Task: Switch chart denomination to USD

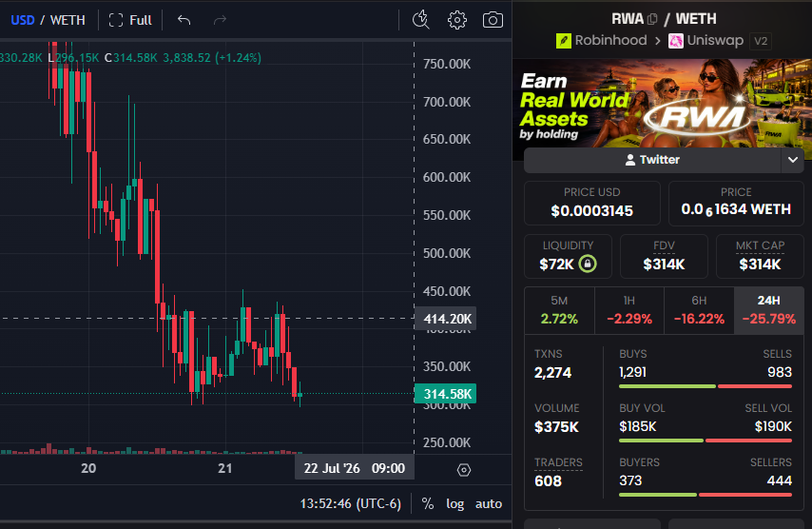Action: click(23, 20)
